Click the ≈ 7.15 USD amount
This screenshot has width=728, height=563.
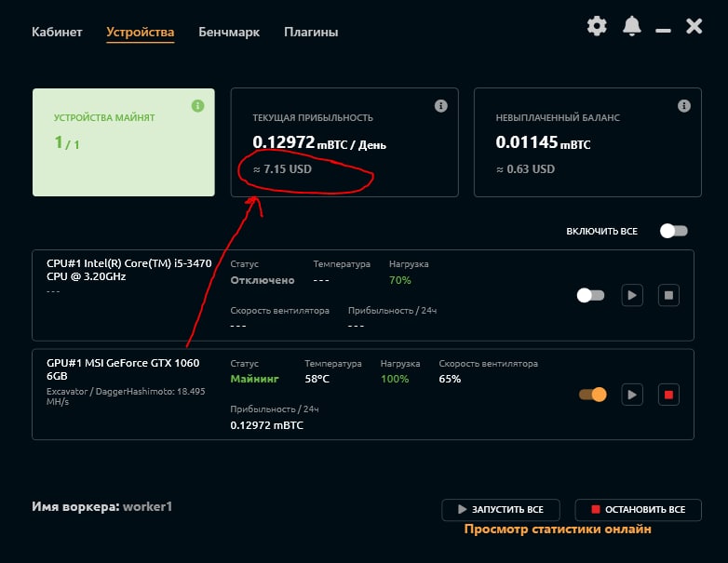(x=282, y=169)
